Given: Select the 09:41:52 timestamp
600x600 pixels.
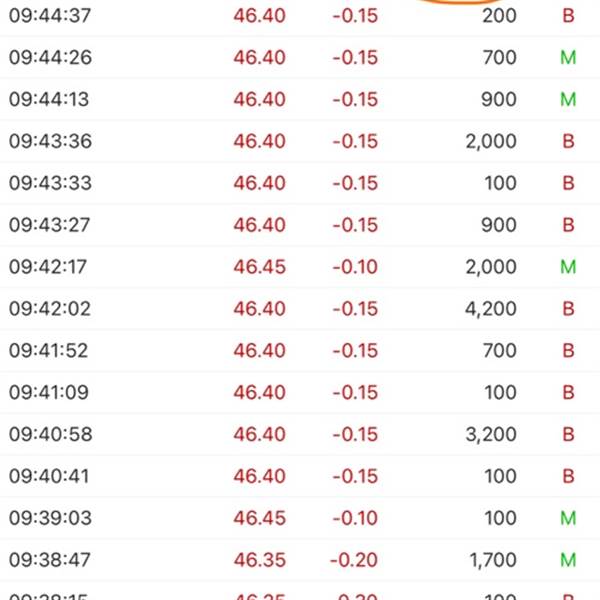Looking at the screenshot, I should [49, 351].
